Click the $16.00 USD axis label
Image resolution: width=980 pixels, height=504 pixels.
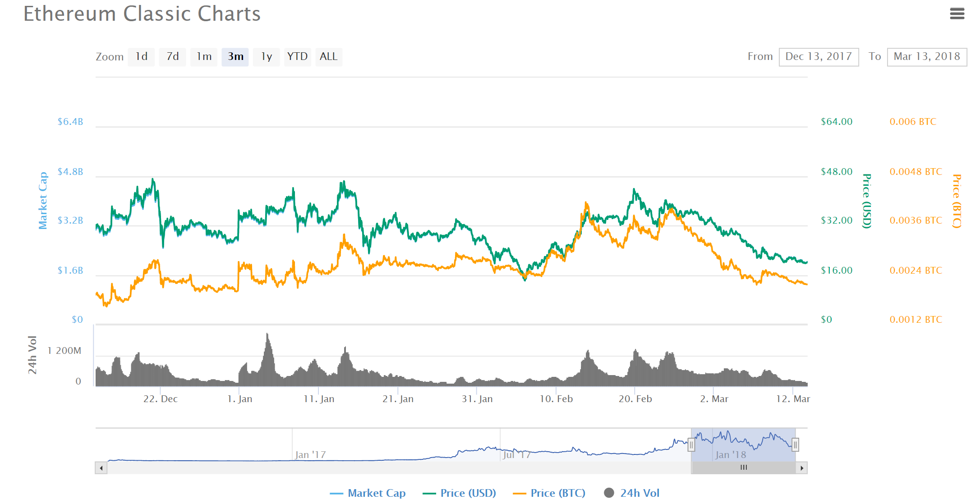(837, 270)
